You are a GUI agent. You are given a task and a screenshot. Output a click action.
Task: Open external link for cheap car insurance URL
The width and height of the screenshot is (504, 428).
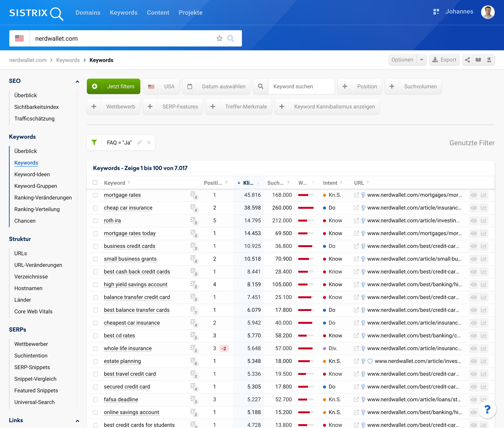point(356,208)
